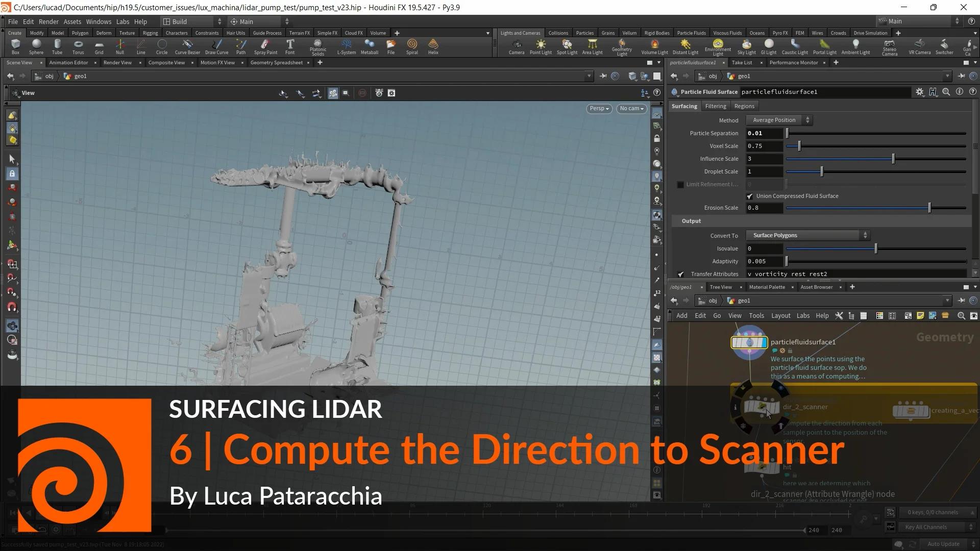Select the Sphere tool on the Create shelf
This screenshot has width=980, height=551.
pyautogui.click(x=36, y=46)
